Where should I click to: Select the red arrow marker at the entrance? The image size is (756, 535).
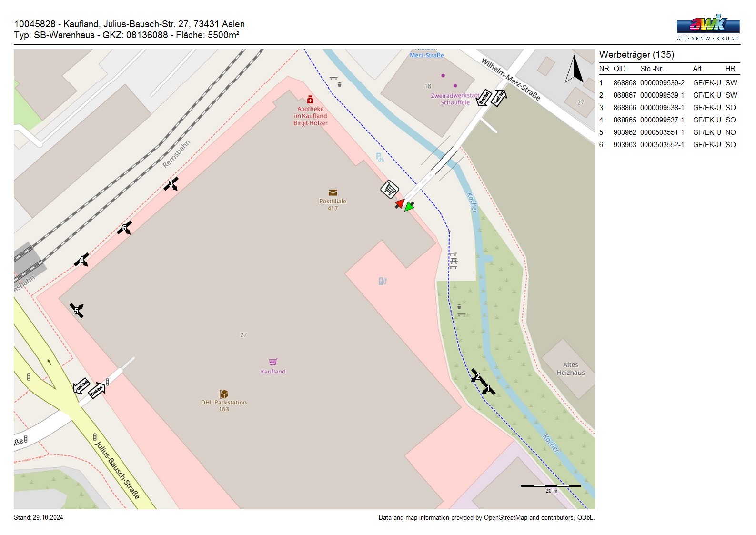(x=400, y=204)
